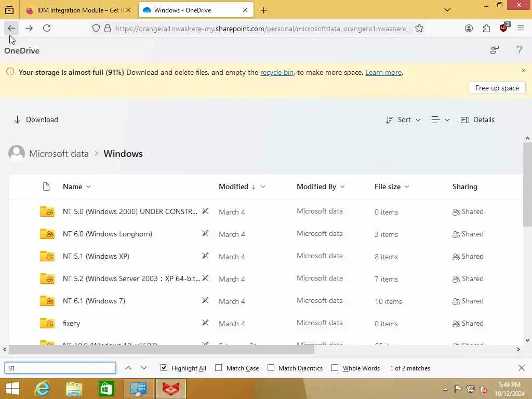The width and height of the screenshot is (532, 399).
Task: Follow the Learn more link
Action: (x=383, y=72)
